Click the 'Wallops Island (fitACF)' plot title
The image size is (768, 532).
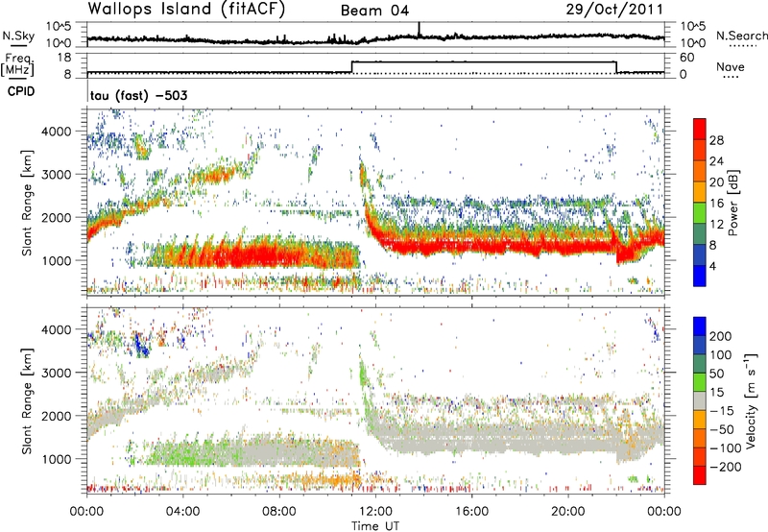[x=186, y=9]
